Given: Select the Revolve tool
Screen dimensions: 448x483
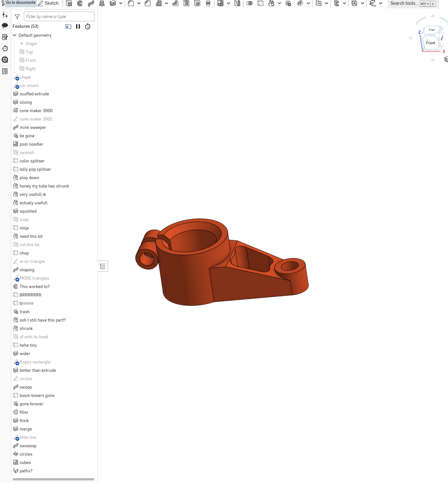Looking at the screenshot, I should tap(80, 3).
